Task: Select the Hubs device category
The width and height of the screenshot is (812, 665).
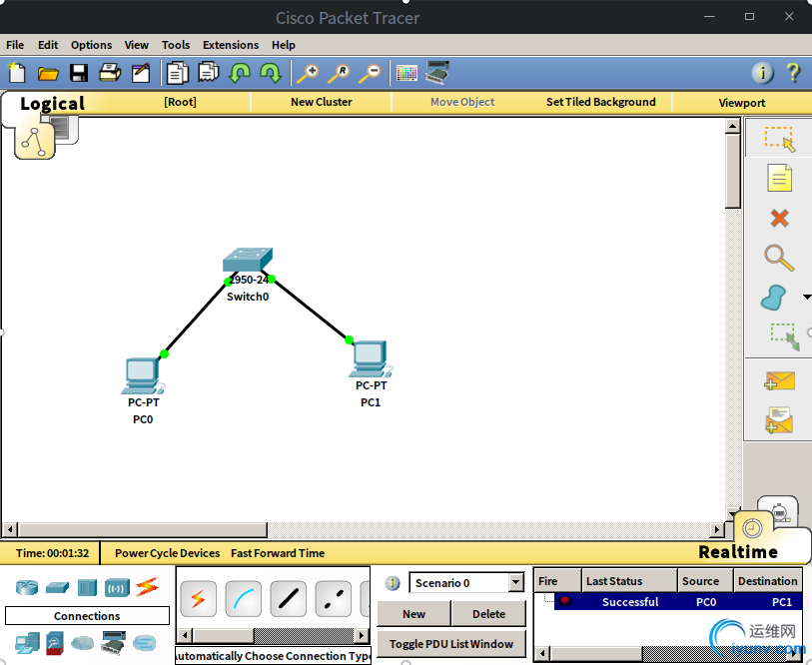Action: [x=87, y=588]
